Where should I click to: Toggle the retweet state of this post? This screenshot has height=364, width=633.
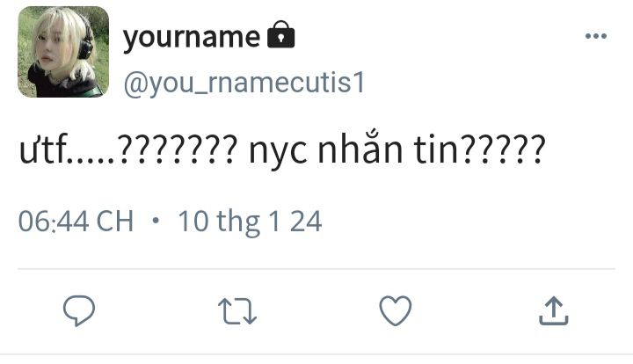click(x=237, y=311)
